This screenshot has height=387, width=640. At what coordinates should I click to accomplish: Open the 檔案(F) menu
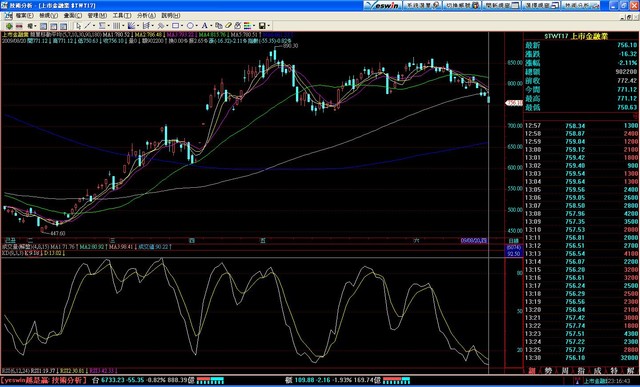point(24,16)
